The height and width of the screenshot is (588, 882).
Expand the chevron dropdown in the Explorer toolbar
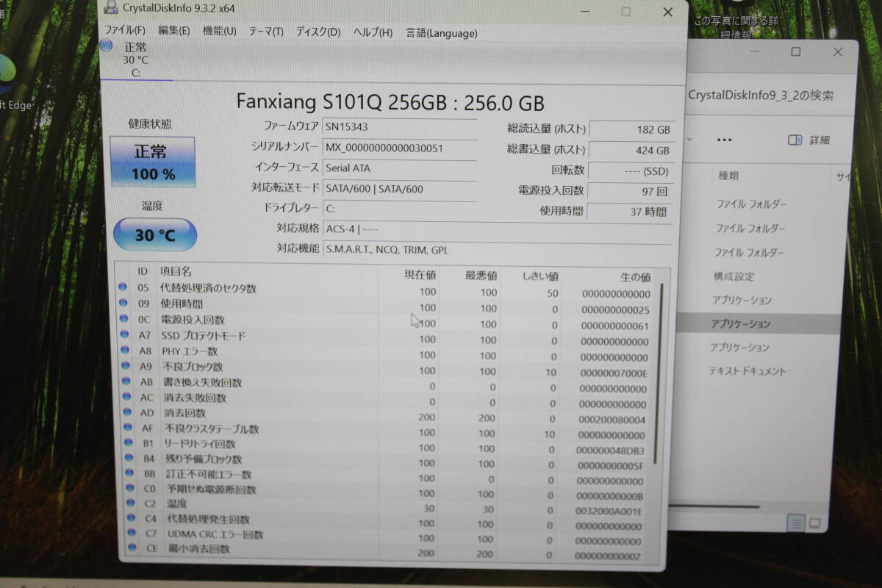689,140
